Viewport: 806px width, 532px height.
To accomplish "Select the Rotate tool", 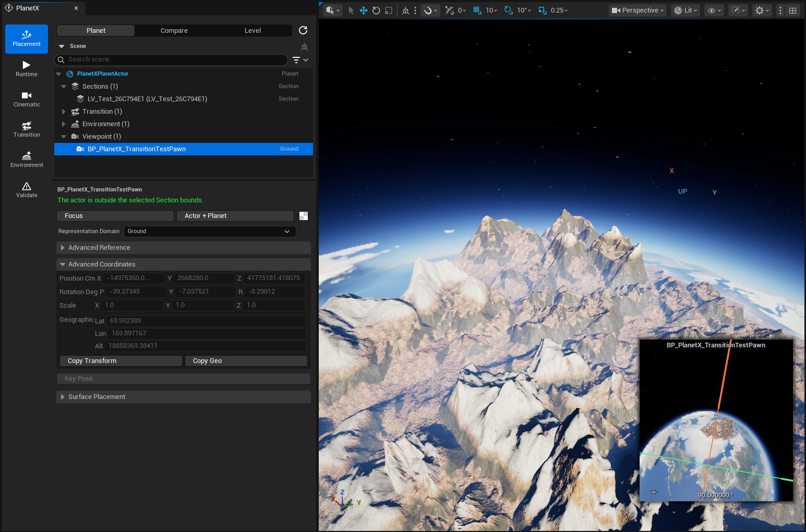I will click(376, 10).
